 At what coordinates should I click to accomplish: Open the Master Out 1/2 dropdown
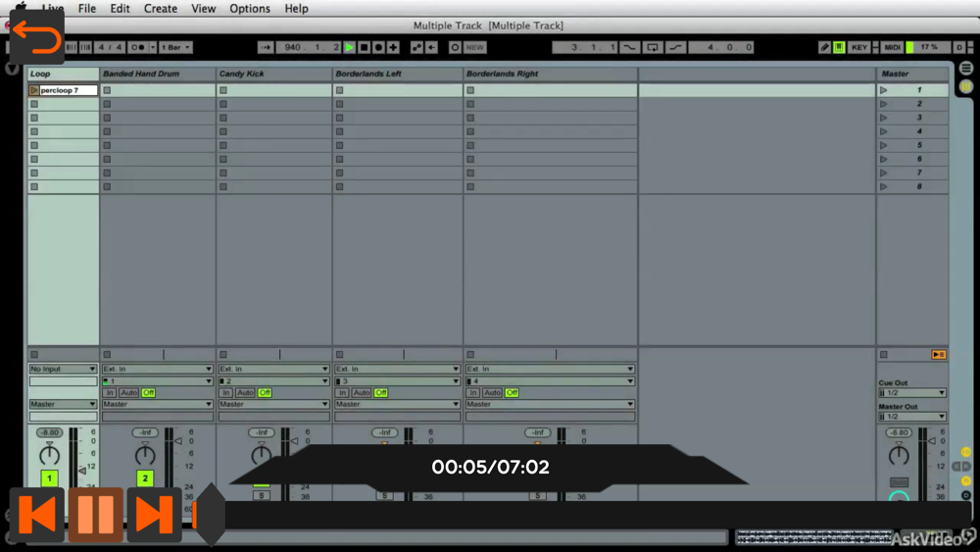pos(911,417)
